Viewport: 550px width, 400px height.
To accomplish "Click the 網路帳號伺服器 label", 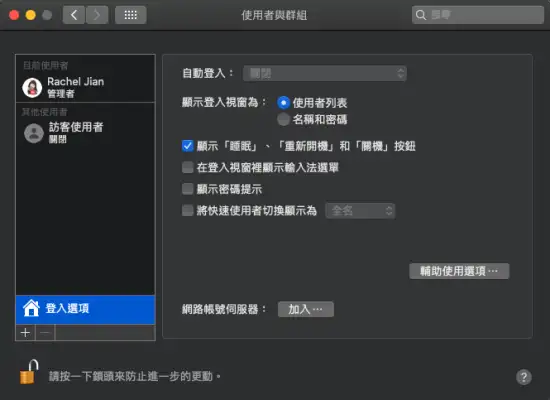I will tap(224, 309).
